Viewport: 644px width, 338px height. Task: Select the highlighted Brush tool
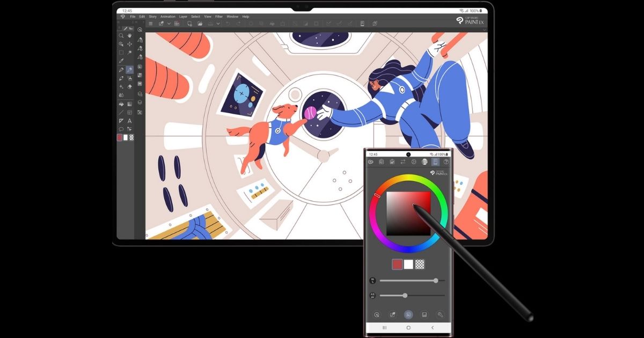click(x=130, y=70)
